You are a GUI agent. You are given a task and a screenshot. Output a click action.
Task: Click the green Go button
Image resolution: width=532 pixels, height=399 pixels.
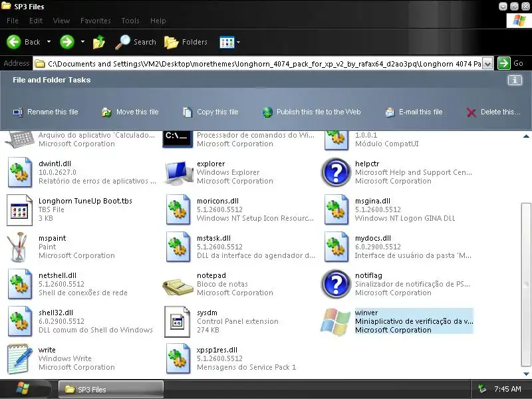tap(504, 63)
